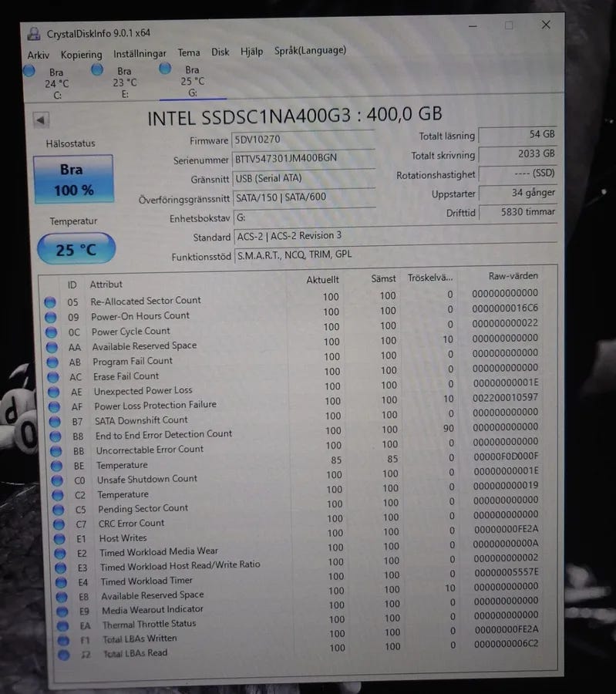
Task: Click status icon for Pending Sector Count
Action: point(58,510)
